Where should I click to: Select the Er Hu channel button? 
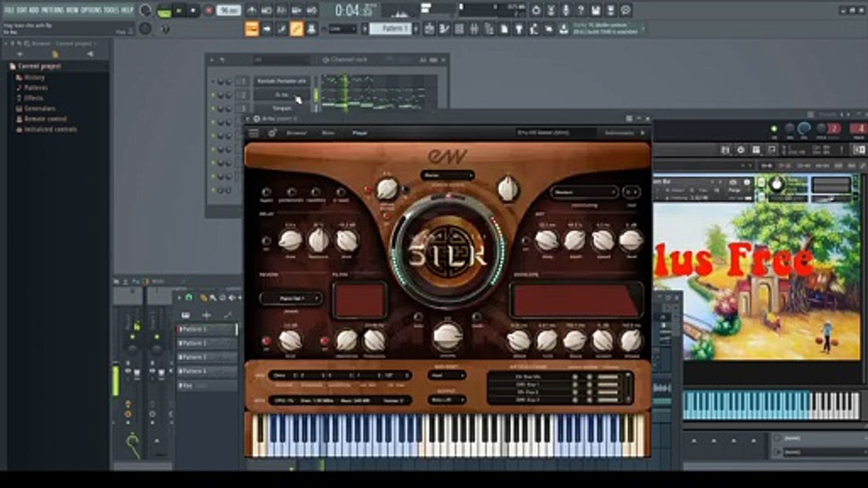[281, 95]
